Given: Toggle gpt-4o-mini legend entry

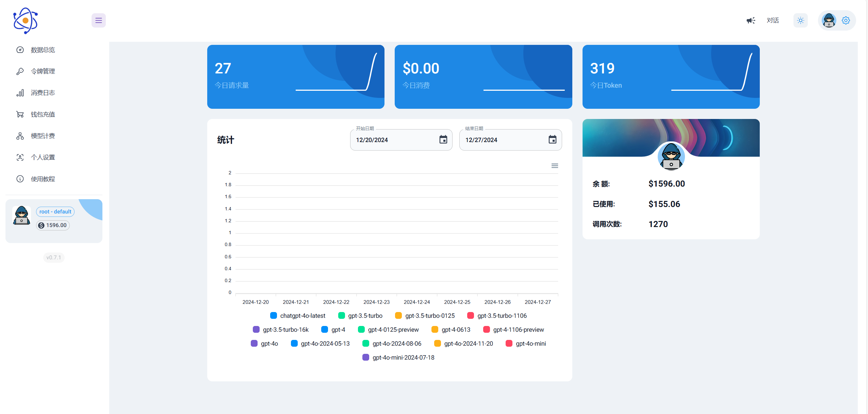Looking at the screenshot, I should (x=526, y=344).
